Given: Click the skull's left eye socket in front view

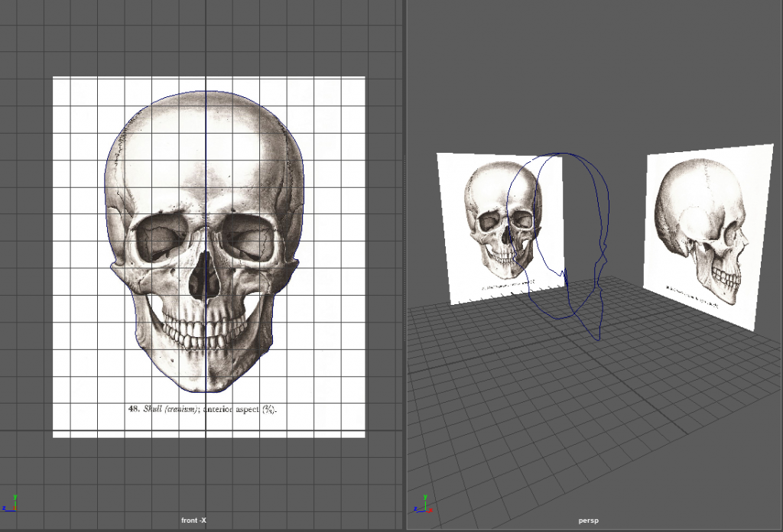Looking at the screenshot, I should pyautogui.click(x=161, y=239).
